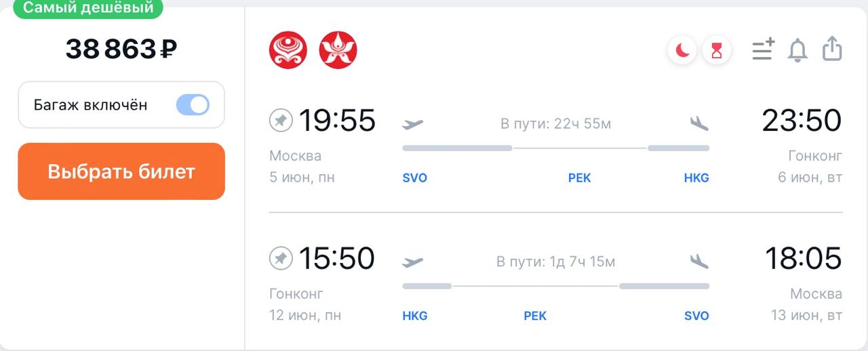Click the night layover moon icon
868x351 pixels.
683,50
